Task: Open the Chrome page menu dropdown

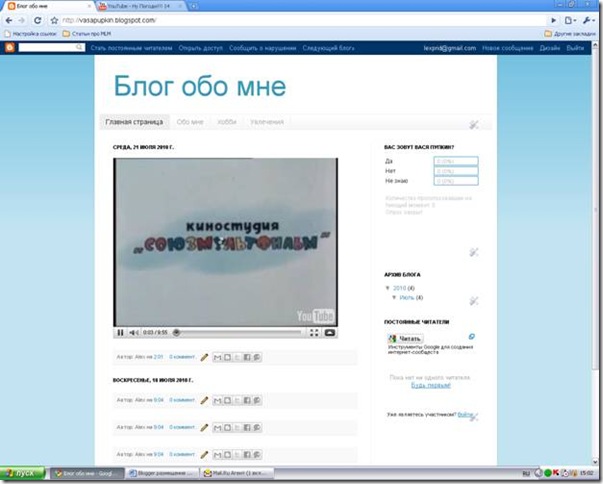Action: pos(570,20)
